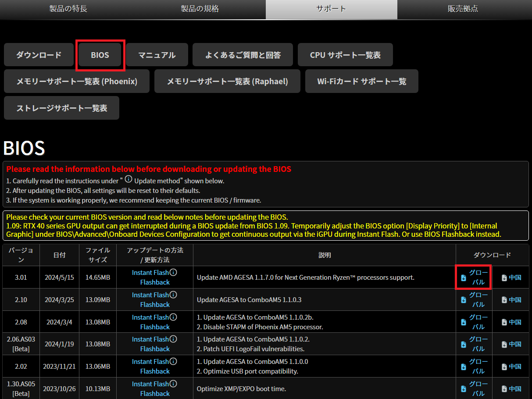Click the 中国 download link for 2.08

pyautogui.click(x=515, y=322)
